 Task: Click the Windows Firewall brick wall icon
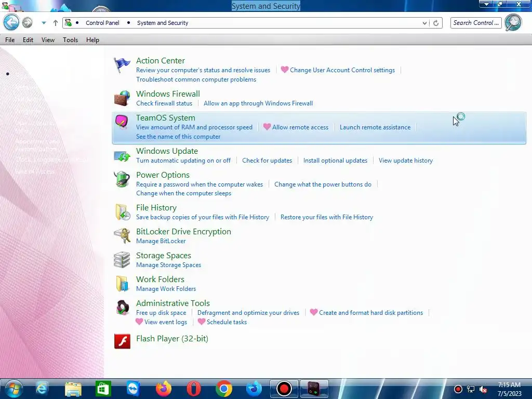(x=122, y=98)
